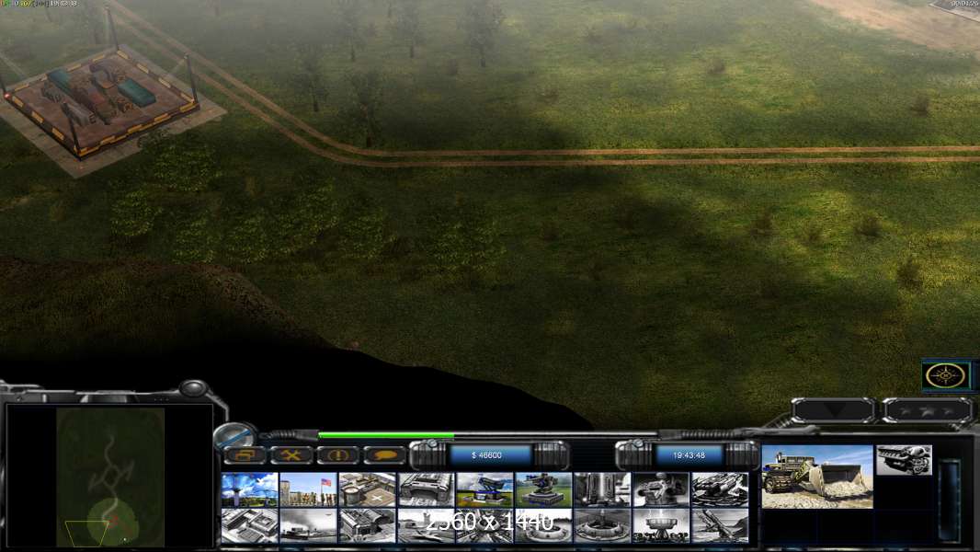Click the down-triangle button above portrait panel
The width and height of the screenshot is (980, 552).
click(x=834, y=410)
